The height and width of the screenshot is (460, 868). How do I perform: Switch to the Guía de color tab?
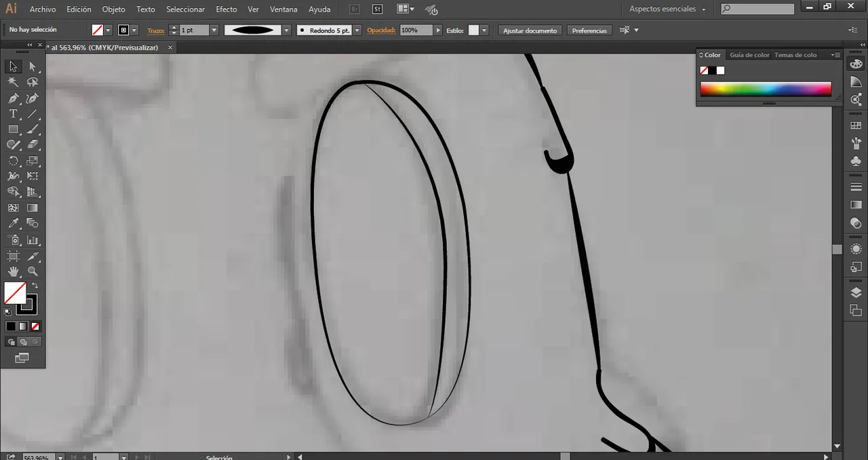(749, 55)
